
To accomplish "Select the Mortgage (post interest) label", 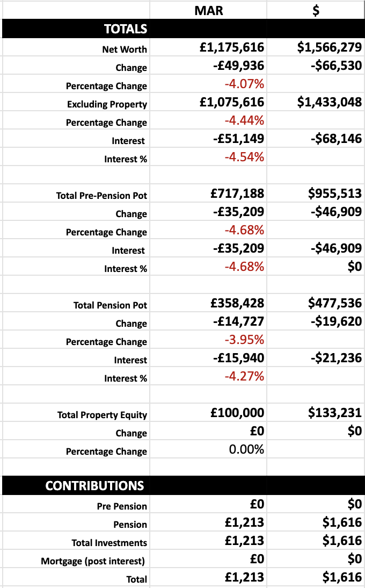I will [x=93, y=561].
